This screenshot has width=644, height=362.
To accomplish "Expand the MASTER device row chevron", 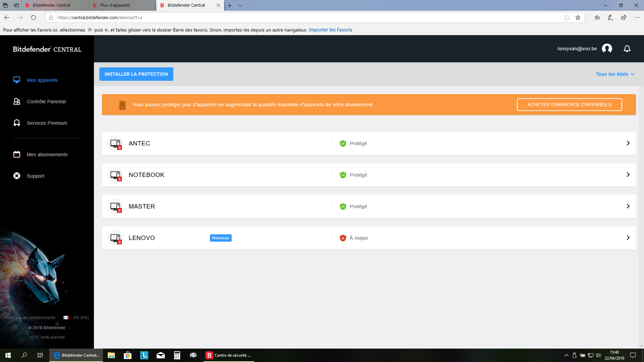I will [628, 206].
